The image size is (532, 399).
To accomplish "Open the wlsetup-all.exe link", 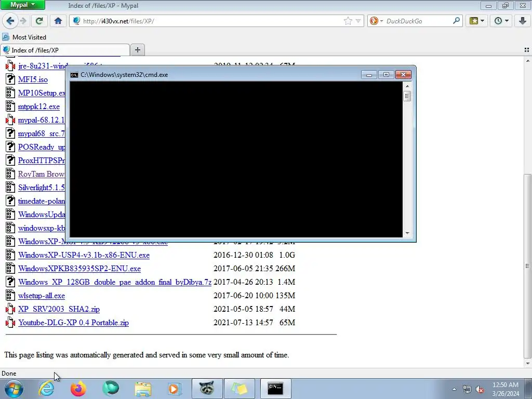I will (x=42, y=296).
